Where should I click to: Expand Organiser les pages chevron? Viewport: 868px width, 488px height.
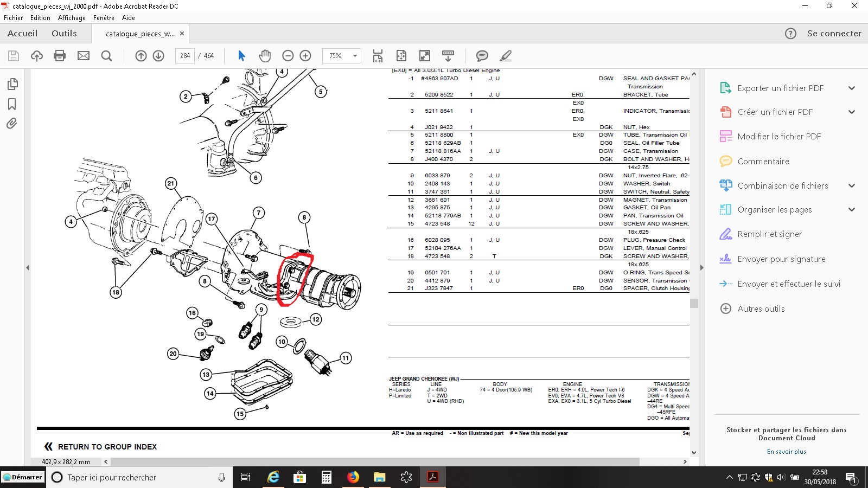pyautogui.click(x=852, y=209)
